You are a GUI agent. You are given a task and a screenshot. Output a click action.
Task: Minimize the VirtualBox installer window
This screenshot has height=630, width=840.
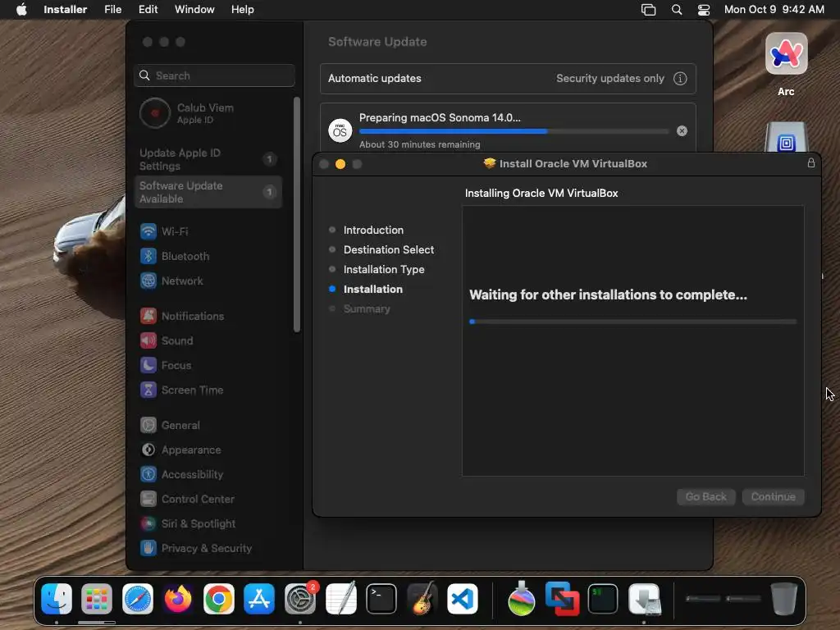[x=340, y=164]
